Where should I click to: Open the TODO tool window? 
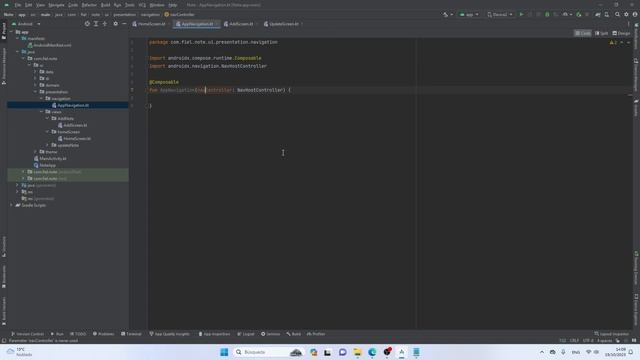[x=78, y=334]
